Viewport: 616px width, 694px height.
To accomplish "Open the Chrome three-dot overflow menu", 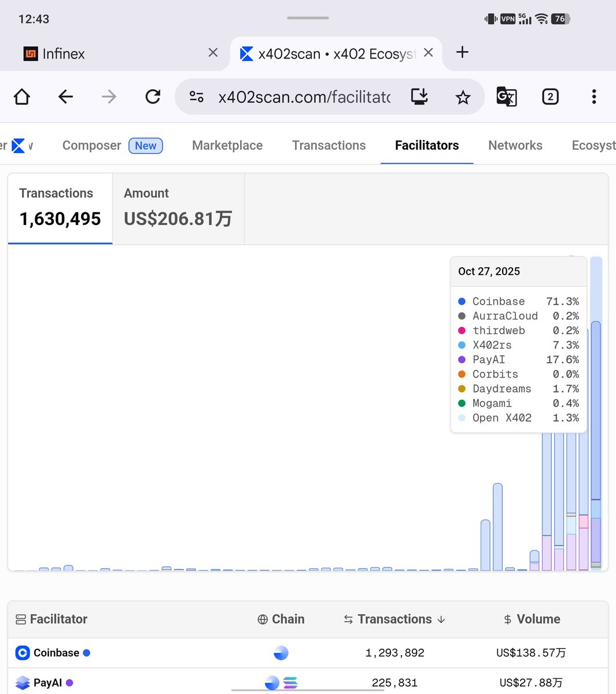I will click(x=594, y=97).
